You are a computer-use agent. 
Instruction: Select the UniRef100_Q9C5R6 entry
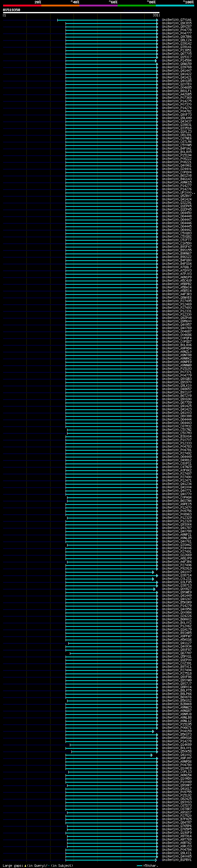(x=176, y=37)
